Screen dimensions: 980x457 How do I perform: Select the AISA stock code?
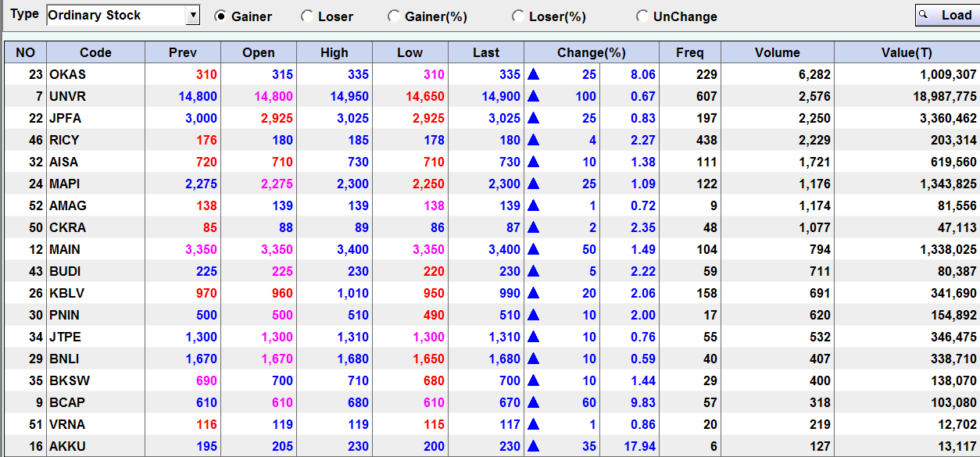pos(64,162)
